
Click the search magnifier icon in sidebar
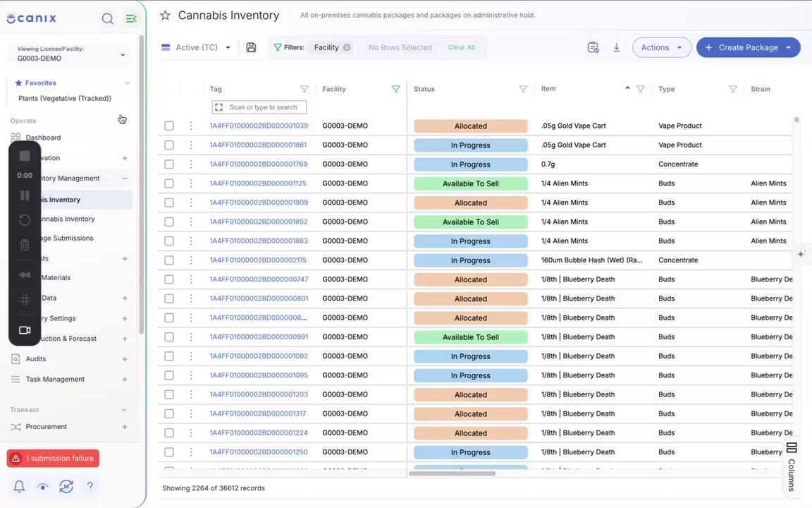coord(107,18)
